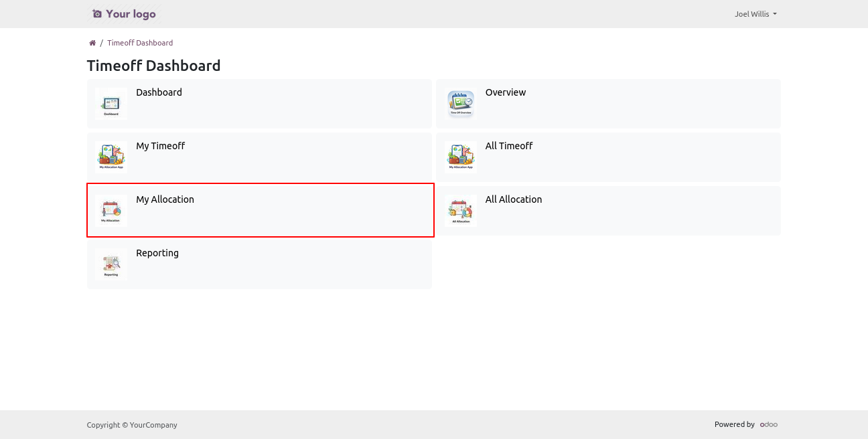Select the Overview text label
The height and width of the screenshot is (439, 868).
(506, 92)
